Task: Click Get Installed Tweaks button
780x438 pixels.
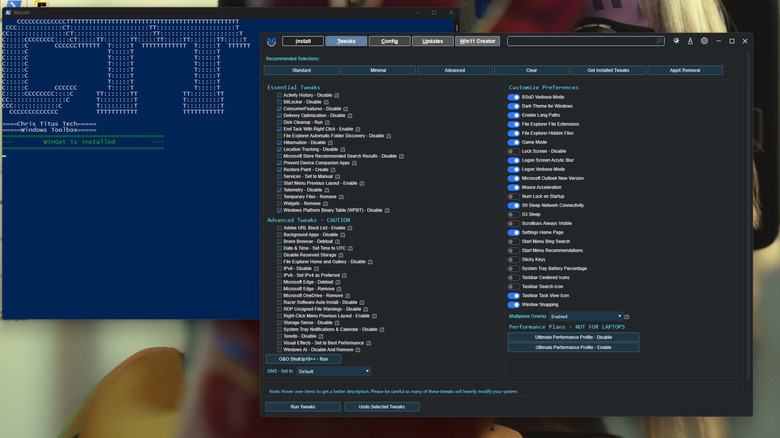Action: coord(608,70)
